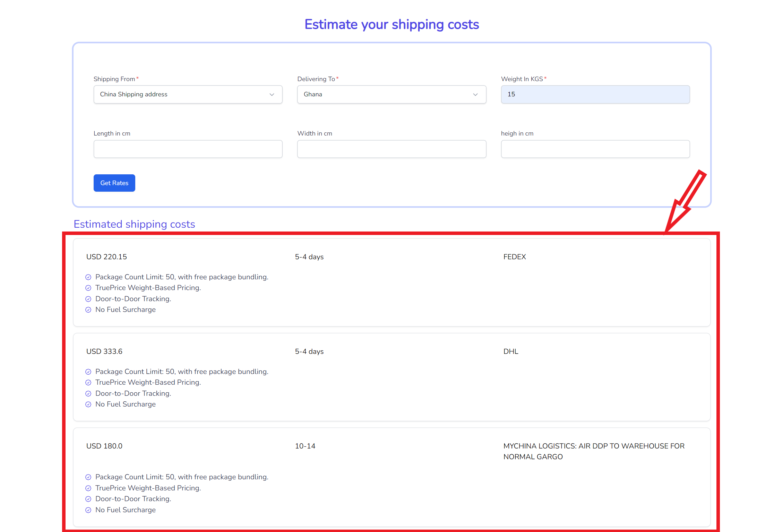Click FEDEX No Fuel Surcharge text

(x=126, y=309)
